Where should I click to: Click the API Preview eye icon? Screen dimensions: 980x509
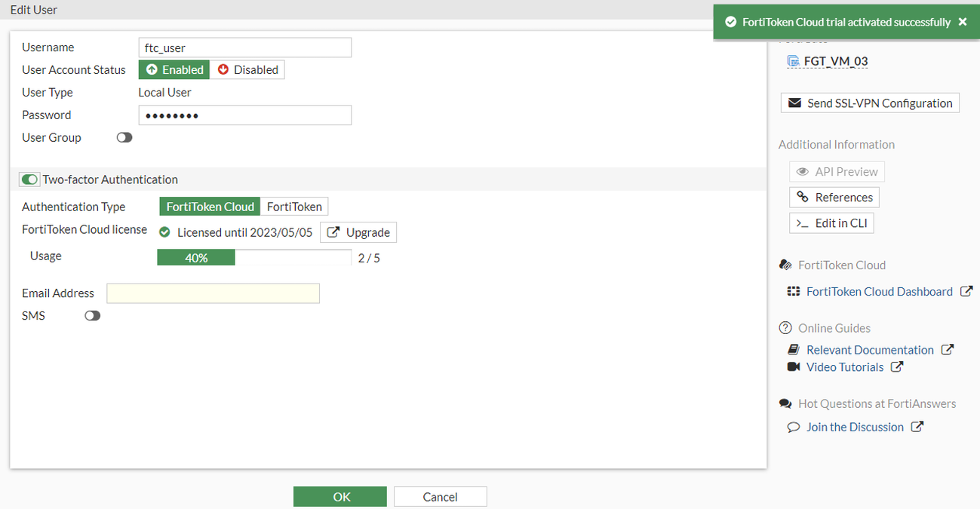(803, 171)
